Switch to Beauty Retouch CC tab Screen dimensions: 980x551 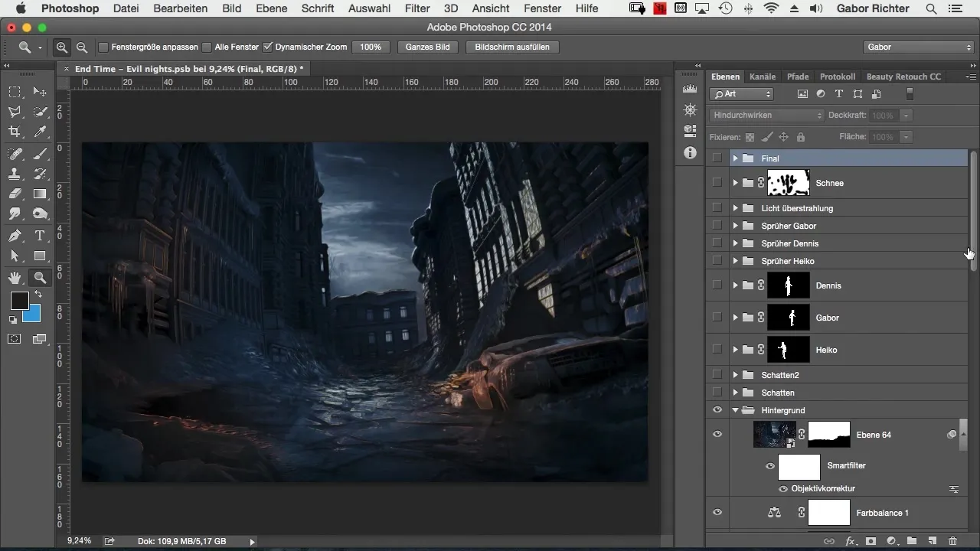click(x=903, y=77)
